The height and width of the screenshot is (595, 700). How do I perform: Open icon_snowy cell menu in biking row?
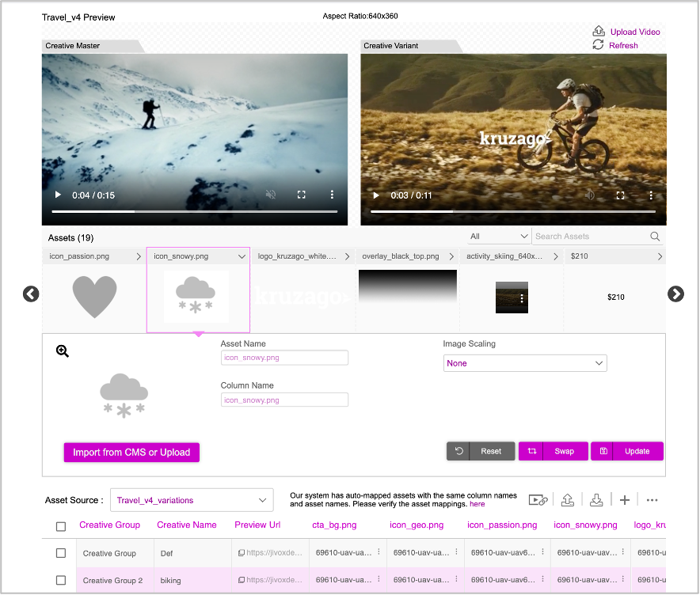coord(622,579)
